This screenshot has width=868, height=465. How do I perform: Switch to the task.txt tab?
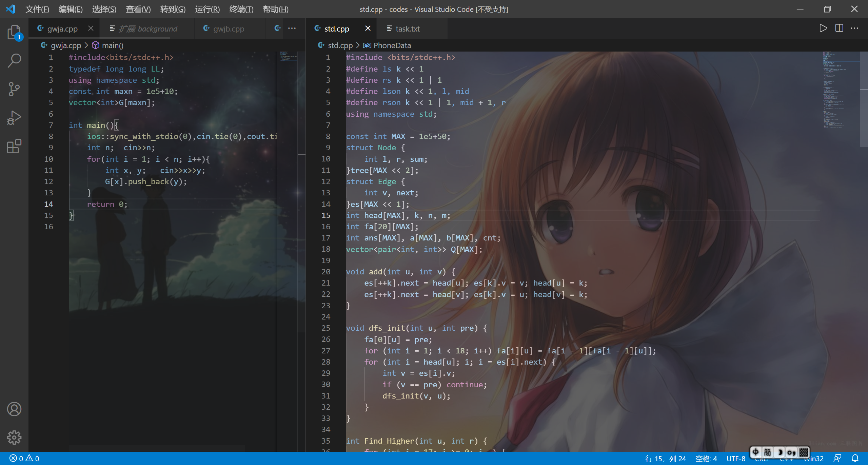(x=407, y=29)
